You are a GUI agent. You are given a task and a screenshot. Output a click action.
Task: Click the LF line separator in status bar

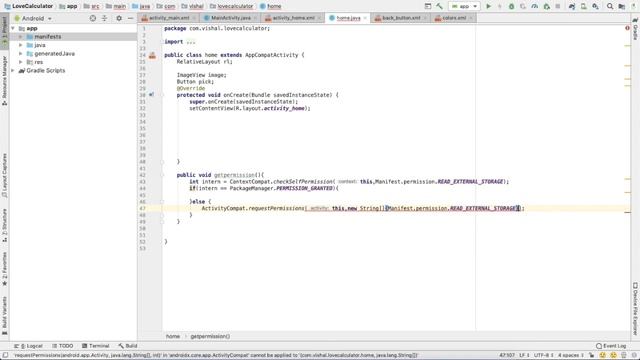(x=524, y=356)
